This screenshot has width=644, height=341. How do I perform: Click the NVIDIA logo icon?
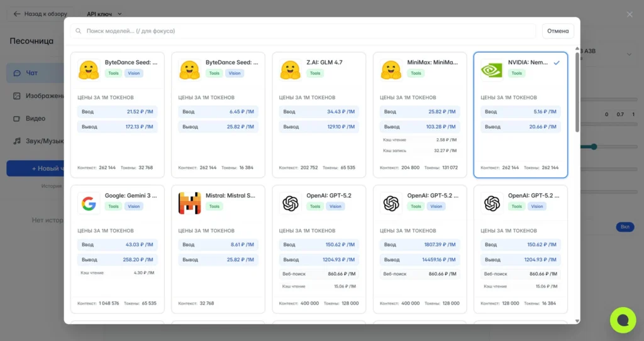pos(491,69)
